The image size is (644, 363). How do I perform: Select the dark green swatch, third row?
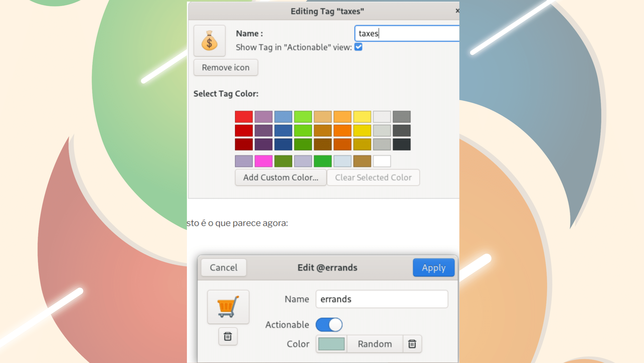pyautogui.click(x=303, y=144)
